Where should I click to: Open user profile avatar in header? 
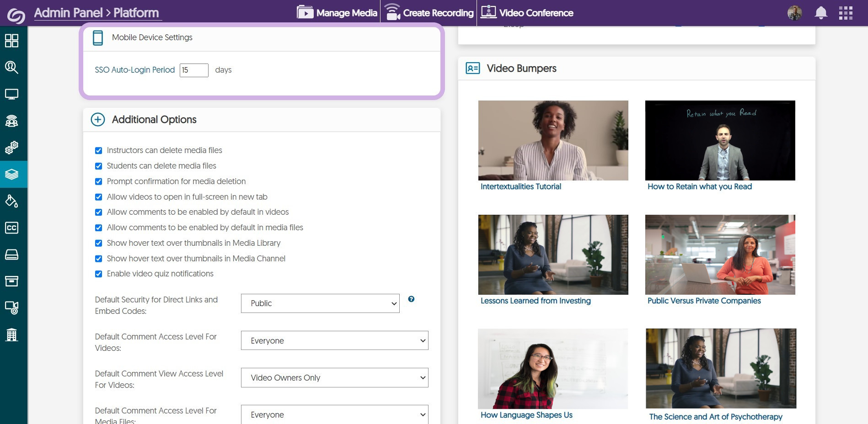click(x=795, y=13)
